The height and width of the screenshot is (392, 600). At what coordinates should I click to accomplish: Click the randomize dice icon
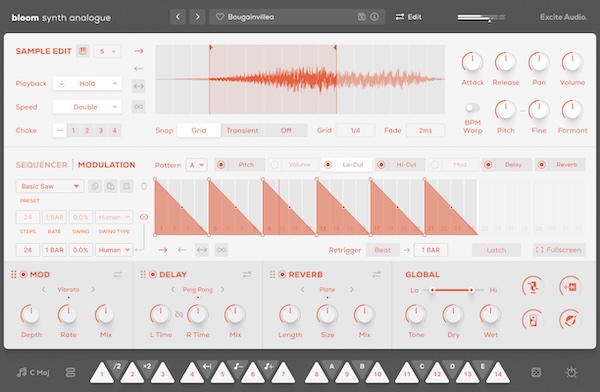click(536, 372)
